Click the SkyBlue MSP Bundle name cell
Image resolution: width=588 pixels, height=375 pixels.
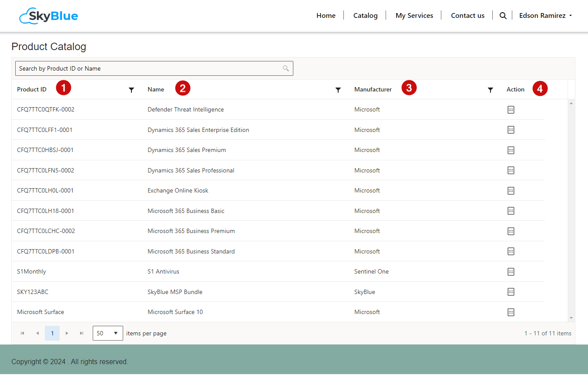(175, 292)
